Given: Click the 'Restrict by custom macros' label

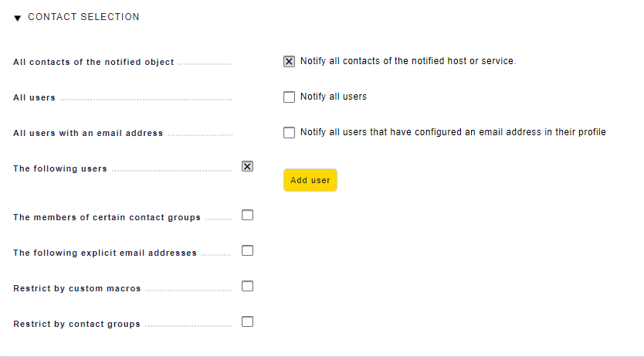Looking at the screenshot, I should point(77,288).
